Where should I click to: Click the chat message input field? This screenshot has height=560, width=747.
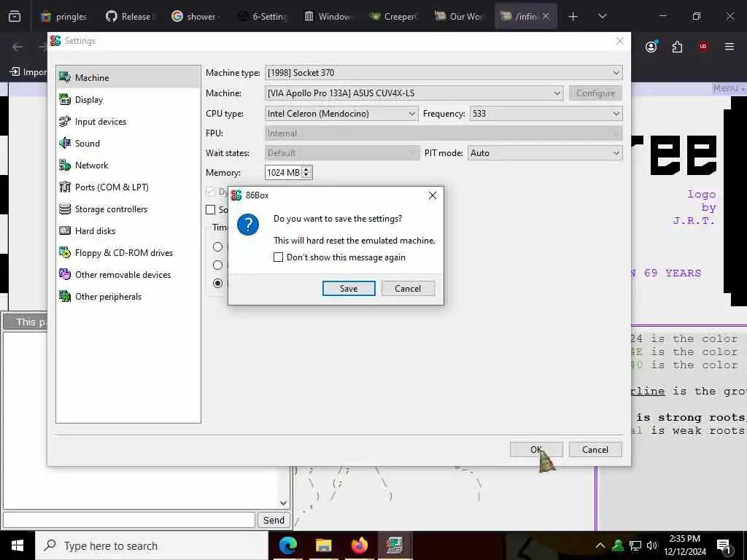128,520
